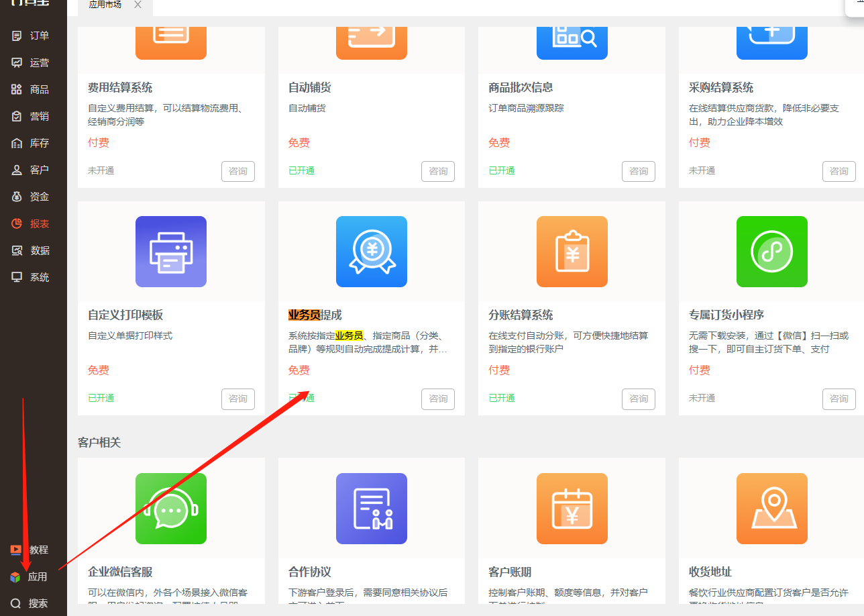Click the 客户账期 calendar icon
This screenshot has width=864, height=616.
tap(572, 509)
